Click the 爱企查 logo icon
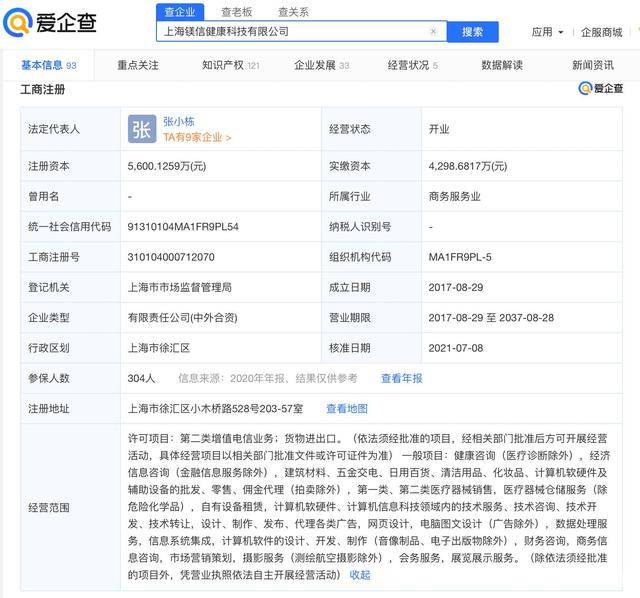The width and height of the screenshot is (640, 598). coord(17,22)
